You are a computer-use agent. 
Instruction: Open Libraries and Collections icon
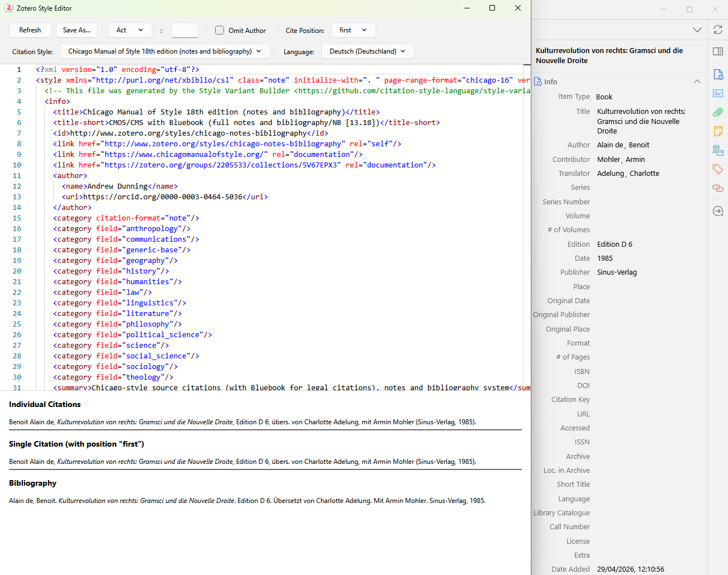pyautogui.click(x=718, y=150)
